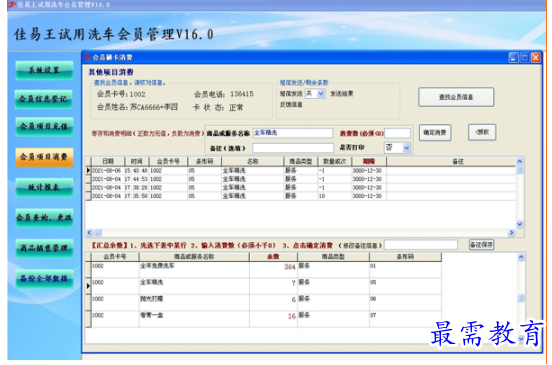Click lower table 商品类型 column header
Viewport: 552px width, 365px height.
[333, 257]
